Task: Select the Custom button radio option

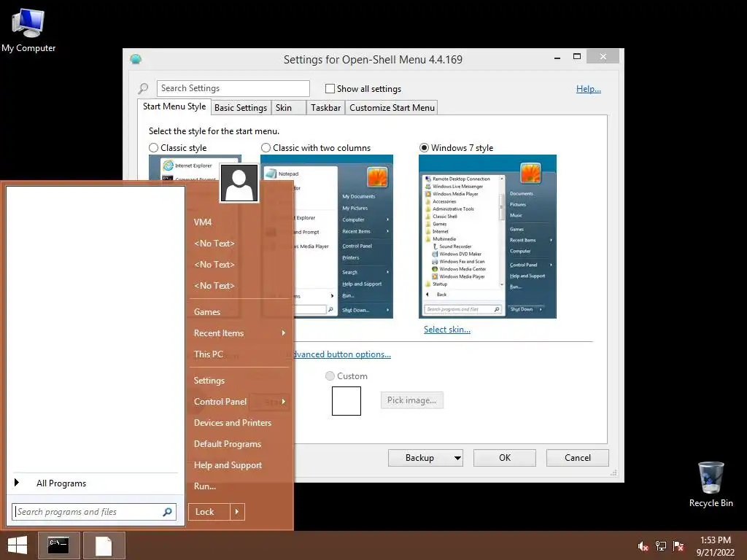Action: pyautogui.click(x=330, y=376)
